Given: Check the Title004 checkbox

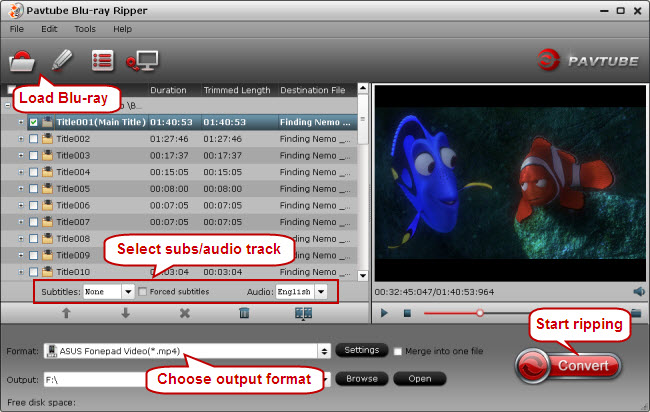Looking at the screenshot, I should 34,172.
